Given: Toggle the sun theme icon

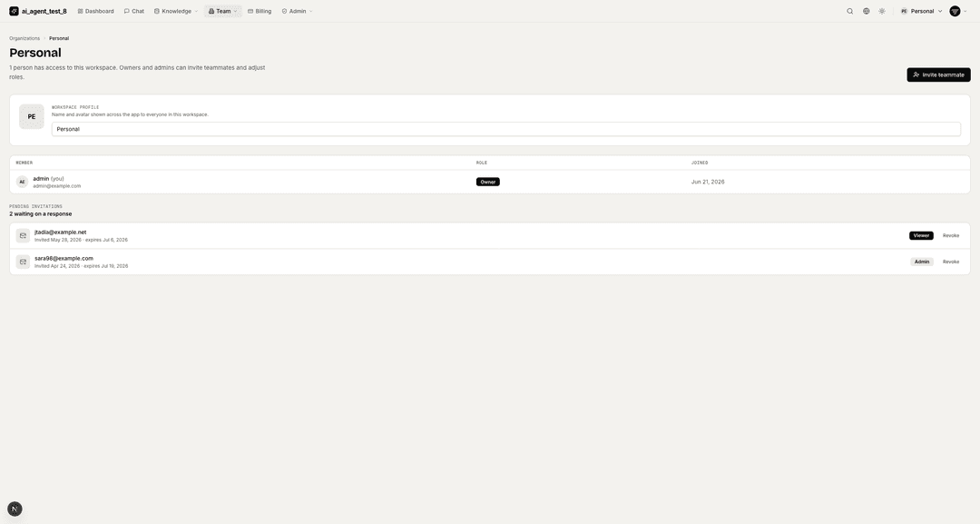Looking at the screenshot, I should tap(882, 11).
